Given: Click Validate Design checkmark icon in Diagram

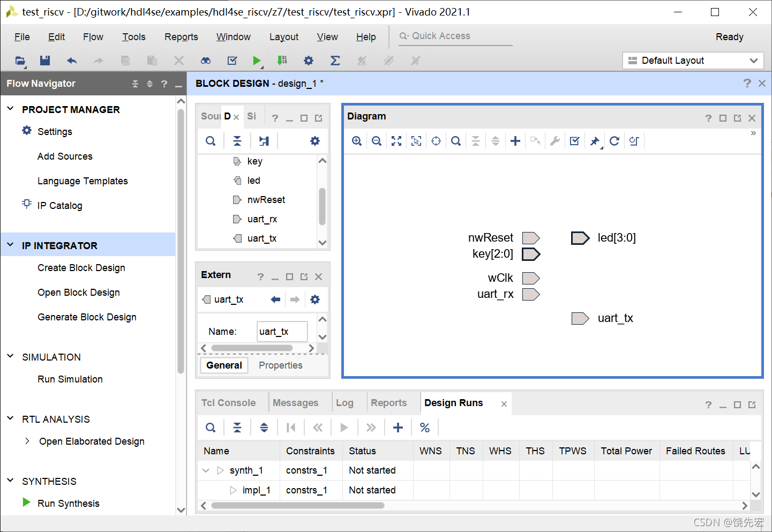Looking at the screenshot, I should pyautogui.click(x=575, y=141).
